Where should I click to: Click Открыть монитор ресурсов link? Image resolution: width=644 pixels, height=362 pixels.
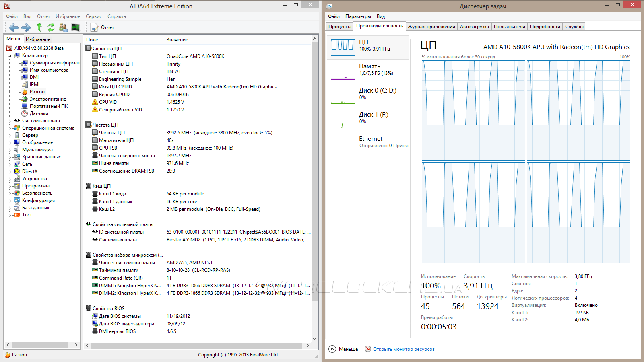[404, 349]
